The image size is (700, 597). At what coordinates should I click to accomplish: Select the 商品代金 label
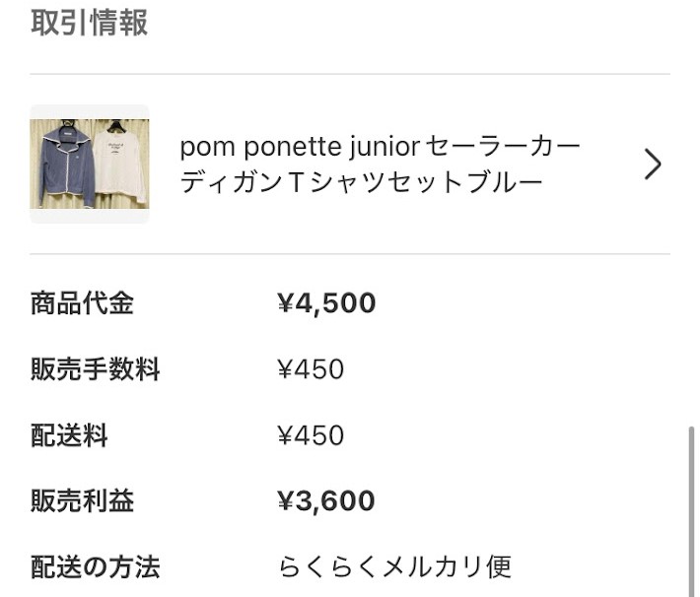(82, 303)
